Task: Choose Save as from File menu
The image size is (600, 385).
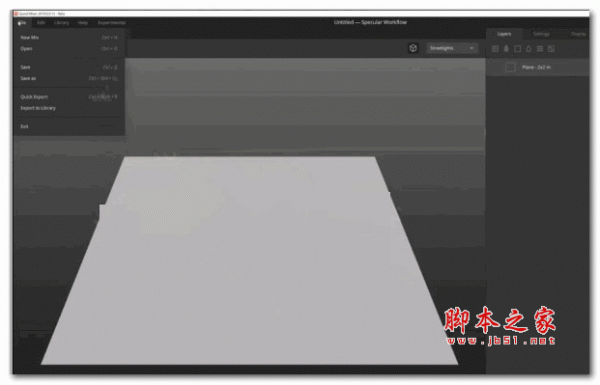Action: tap(69, 78)
